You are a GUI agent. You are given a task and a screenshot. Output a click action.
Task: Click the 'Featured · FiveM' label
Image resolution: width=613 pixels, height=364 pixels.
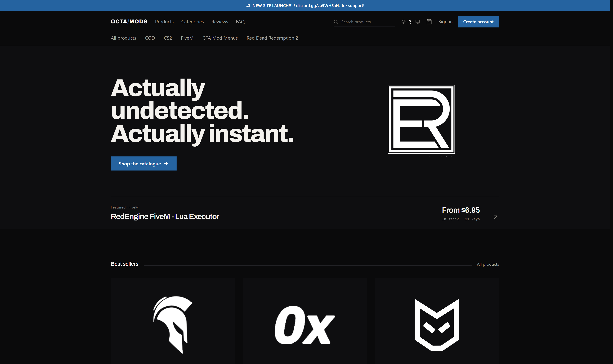coord(125,207)
